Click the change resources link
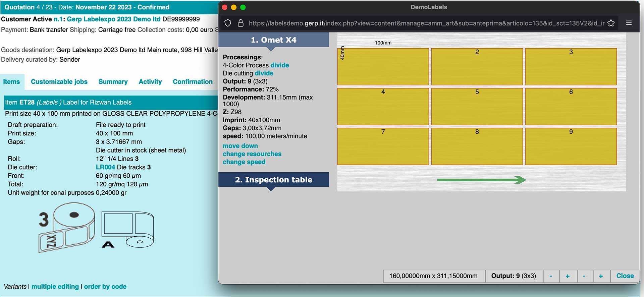644x297 pixels. [252, 154]
